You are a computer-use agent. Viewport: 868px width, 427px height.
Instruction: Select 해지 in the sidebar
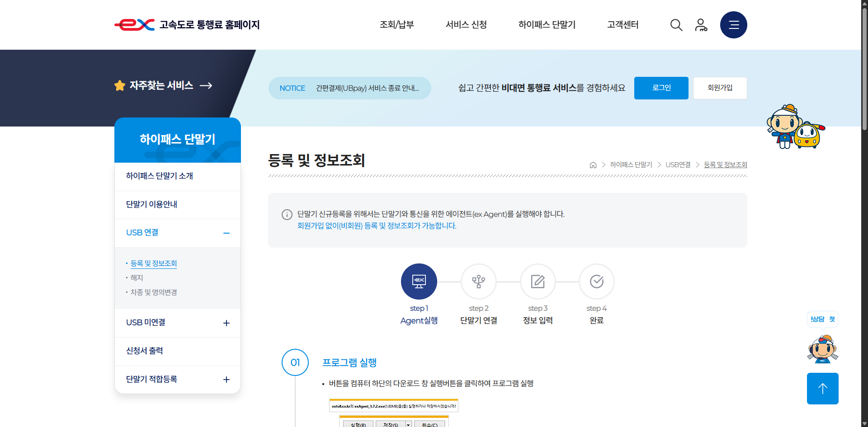136,277
